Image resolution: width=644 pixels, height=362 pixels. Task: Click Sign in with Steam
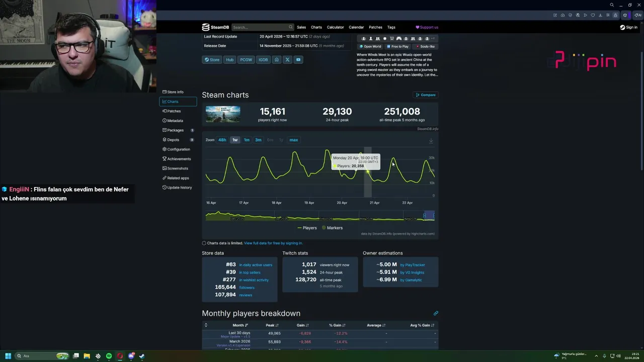click(629, 27)
